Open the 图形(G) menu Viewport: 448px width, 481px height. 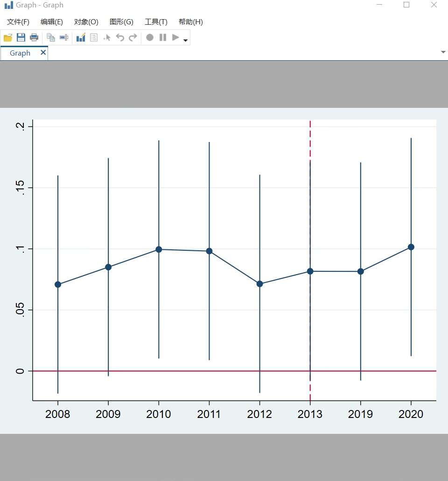(121, 22)
